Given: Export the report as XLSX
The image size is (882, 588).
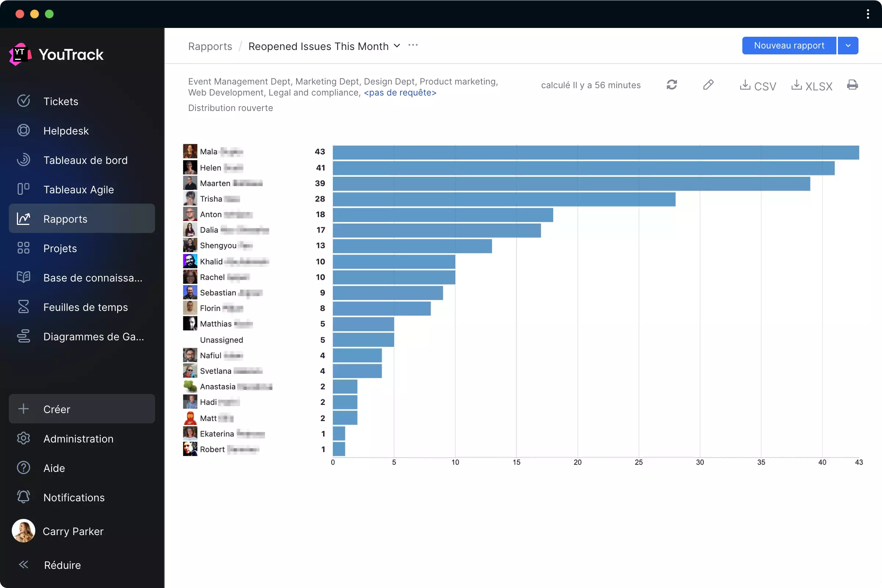Looking at the screenshot, I should coord(811,86).
